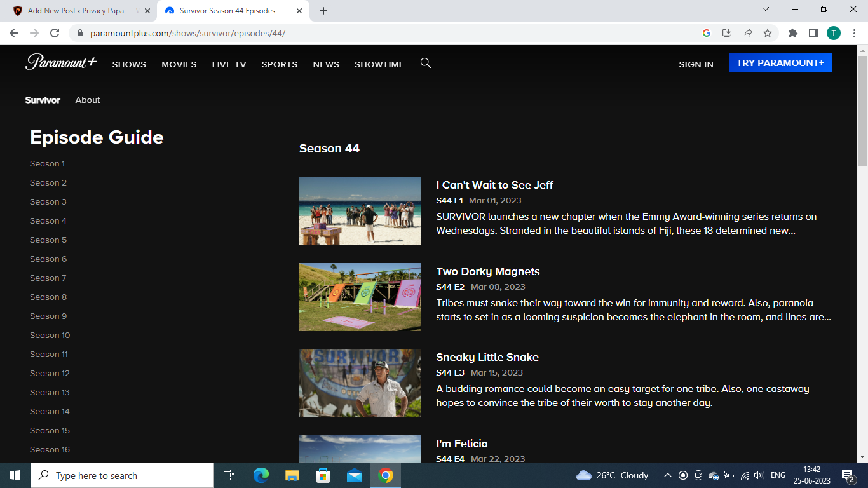Open the SHOWS menu item

click(129, 64)
